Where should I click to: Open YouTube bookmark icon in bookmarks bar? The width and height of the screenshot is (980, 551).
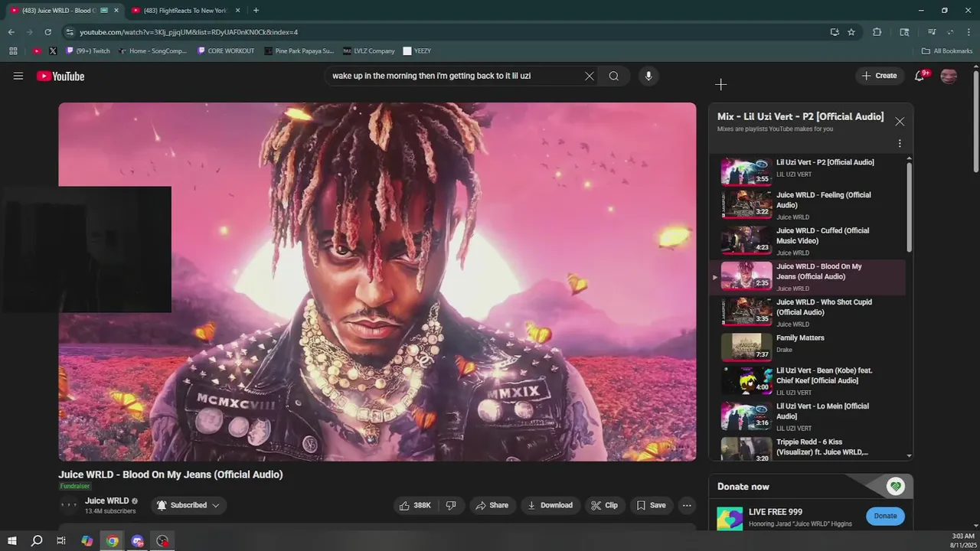coord(37,51)
